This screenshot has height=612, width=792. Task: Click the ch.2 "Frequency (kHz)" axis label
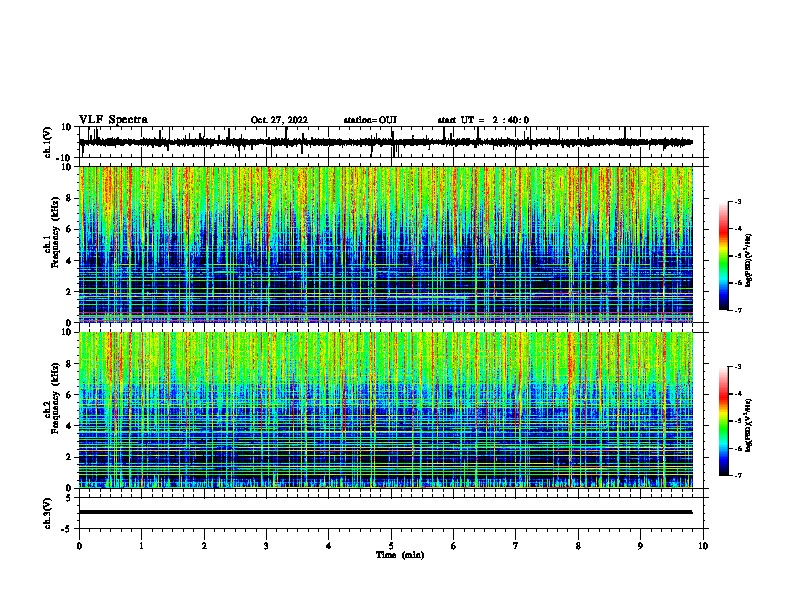click(x=55, y=397)
